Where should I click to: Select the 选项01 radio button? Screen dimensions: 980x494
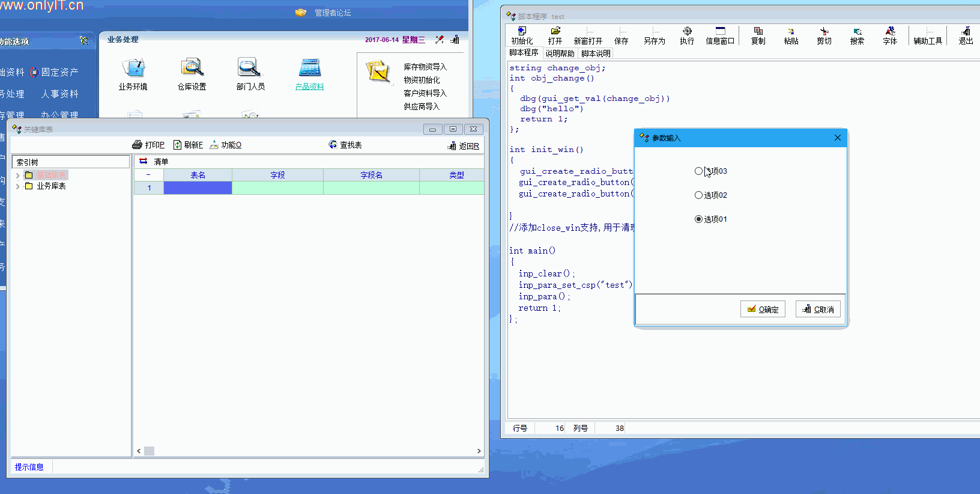point(698,219)
